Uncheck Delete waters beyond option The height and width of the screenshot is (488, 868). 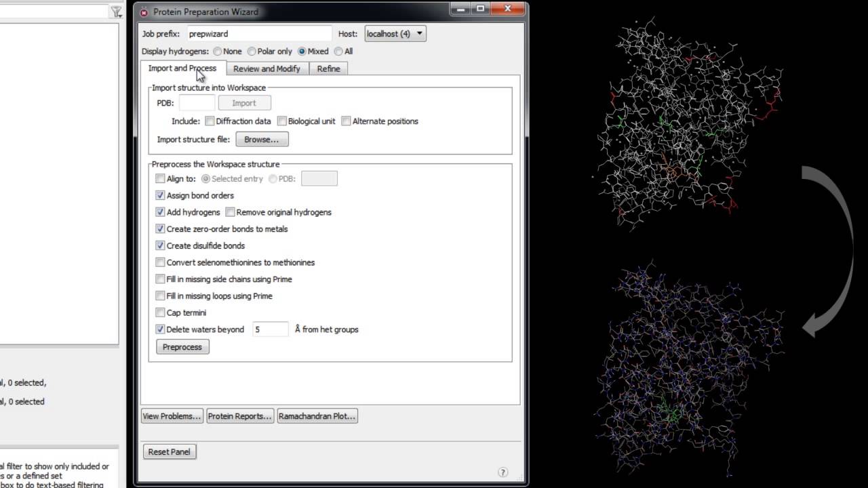point(160,329)
